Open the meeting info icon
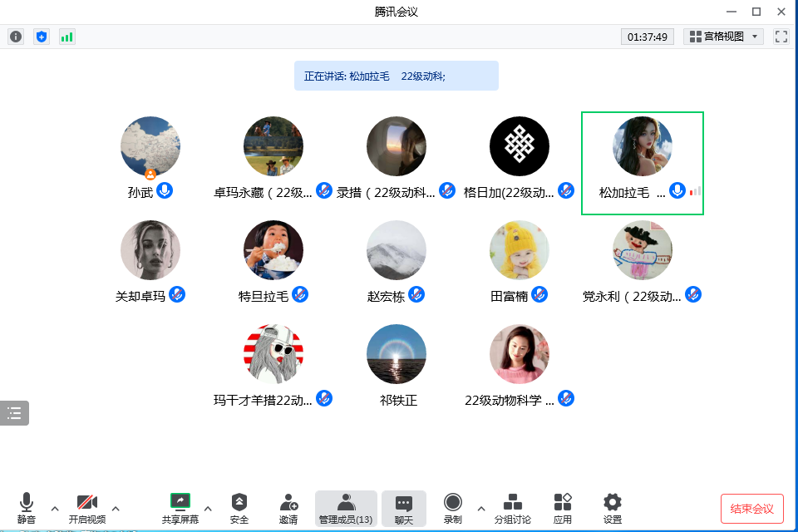The width and height of the screenshot is (798, 532). (16, 37)
